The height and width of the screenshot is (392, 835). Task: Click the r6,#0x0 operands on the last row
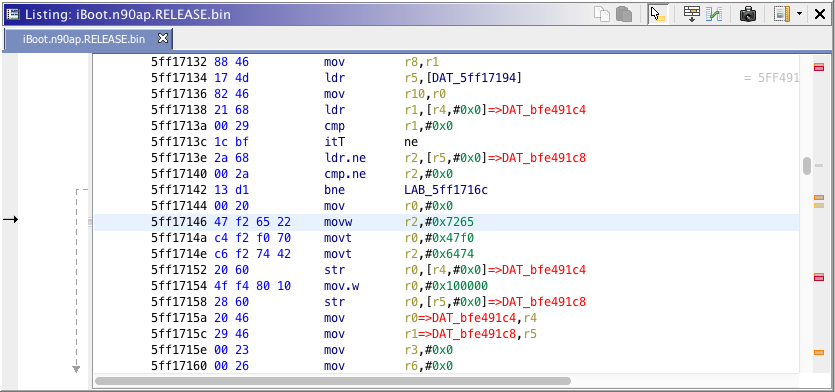point(429,366)
